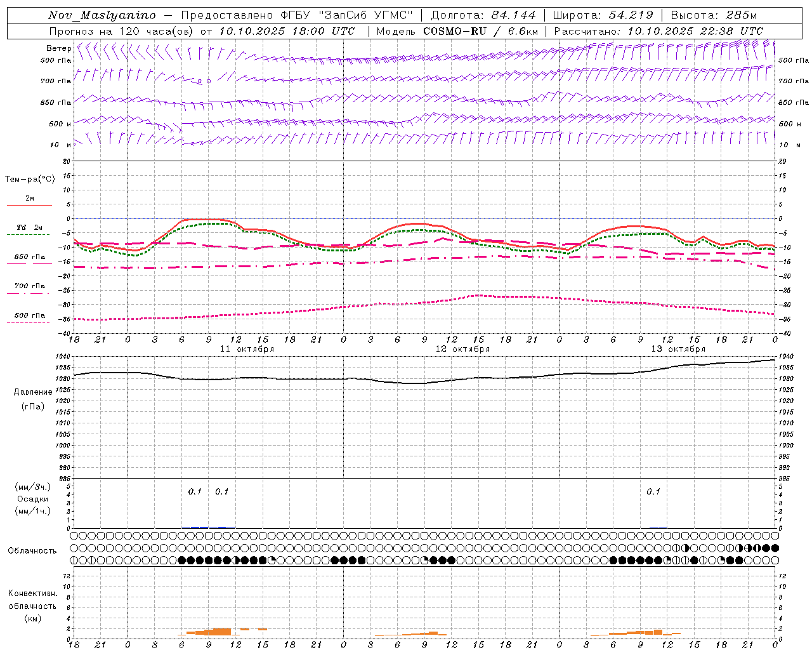Viewport: 812px width, 650px height.
Task: Click the model label COSMO-RU / 6.6км
Action: click(481, 31)
